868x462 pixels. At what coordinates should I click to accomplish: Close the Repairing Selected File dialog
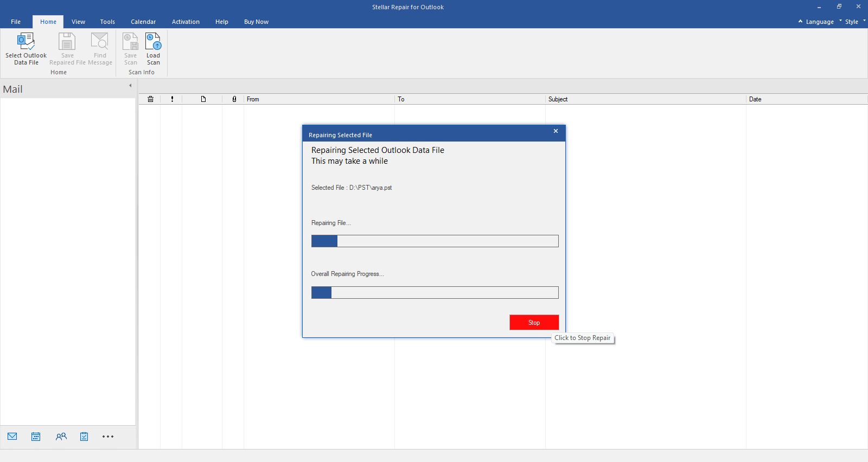(x=556, y=131)
